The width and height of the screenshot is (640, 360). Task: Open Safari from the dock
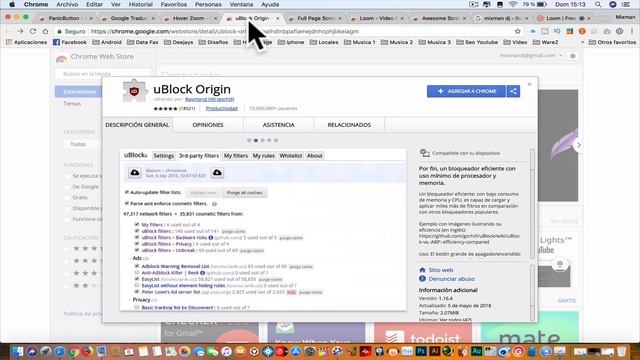click(x=60, y=351)
